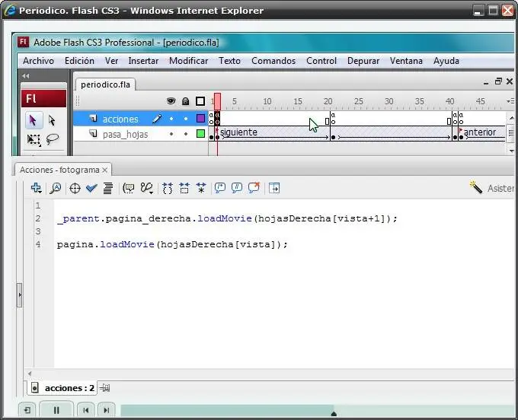This screenshot has width=518, height=420.
Task: Click leftmost player exit button
Action: point(27,410)
